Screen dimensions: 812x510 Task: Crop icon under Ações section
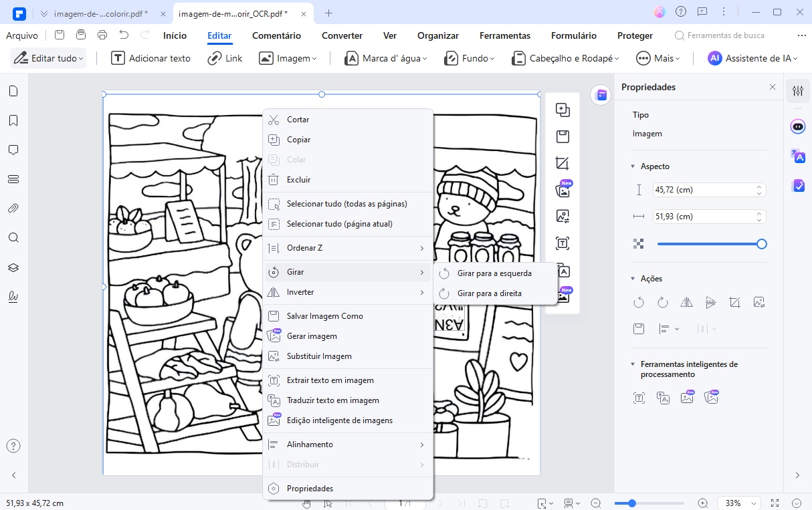(x=735, y=303)
